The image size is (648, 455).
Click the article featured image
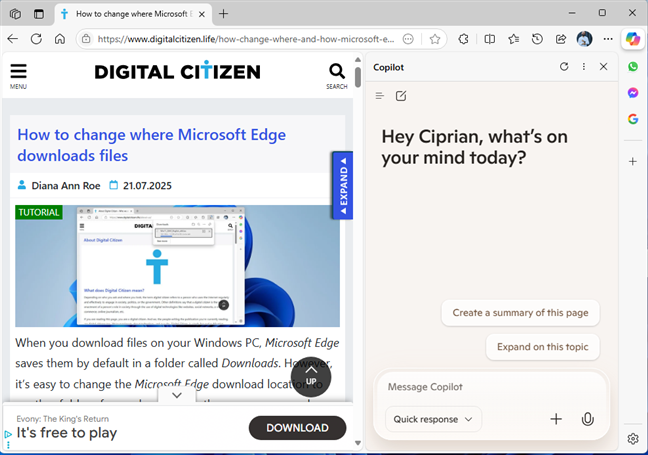178,266
